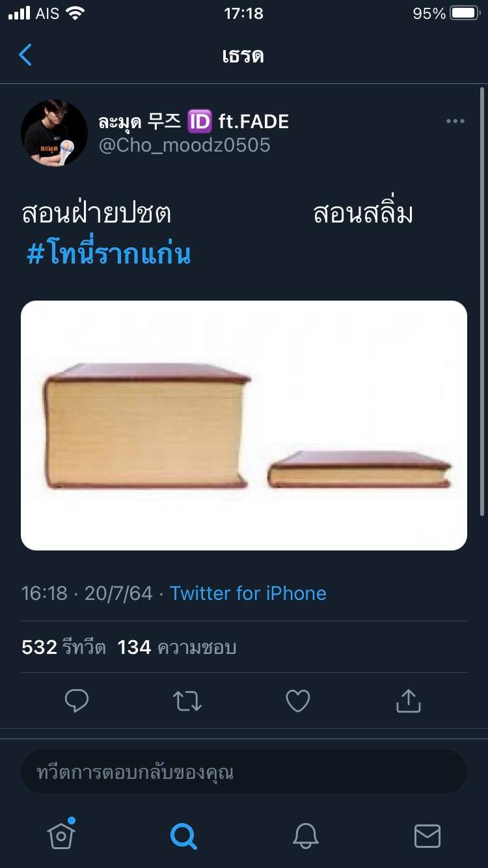This screenshot has width=488, height=868.
Task: Open the Search magnifier tab
Action: pyautogui.click(x=183, y=835)
